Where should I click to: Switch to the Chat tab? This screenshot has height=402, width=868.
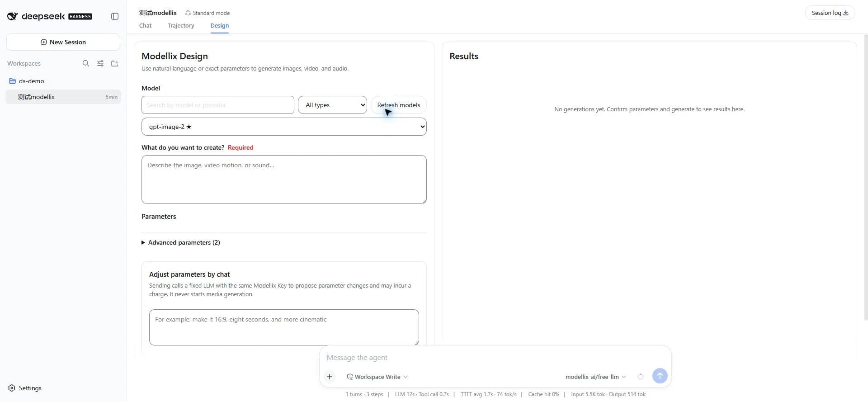click(x=146, y=25)
